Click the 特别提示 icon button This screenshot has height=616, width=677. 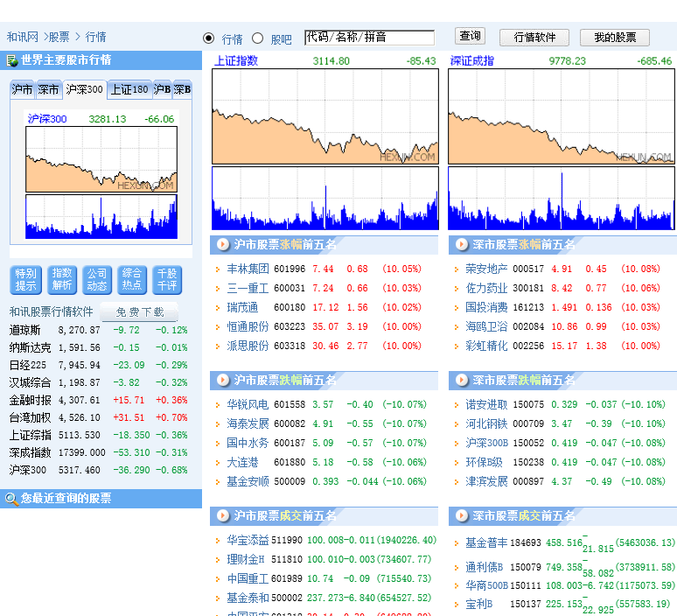pos(26,280)
